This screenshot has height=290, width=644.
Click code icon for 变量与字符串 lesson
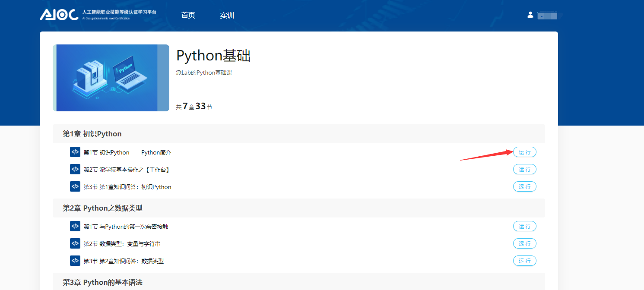point(75,243)
